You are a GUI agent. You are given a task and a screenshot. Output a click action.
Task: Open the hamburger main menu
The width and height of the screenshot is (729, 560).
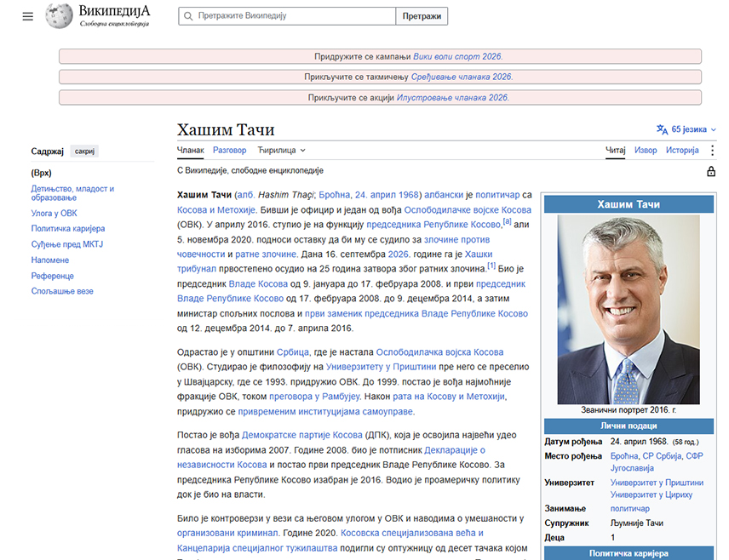point(28,16)
